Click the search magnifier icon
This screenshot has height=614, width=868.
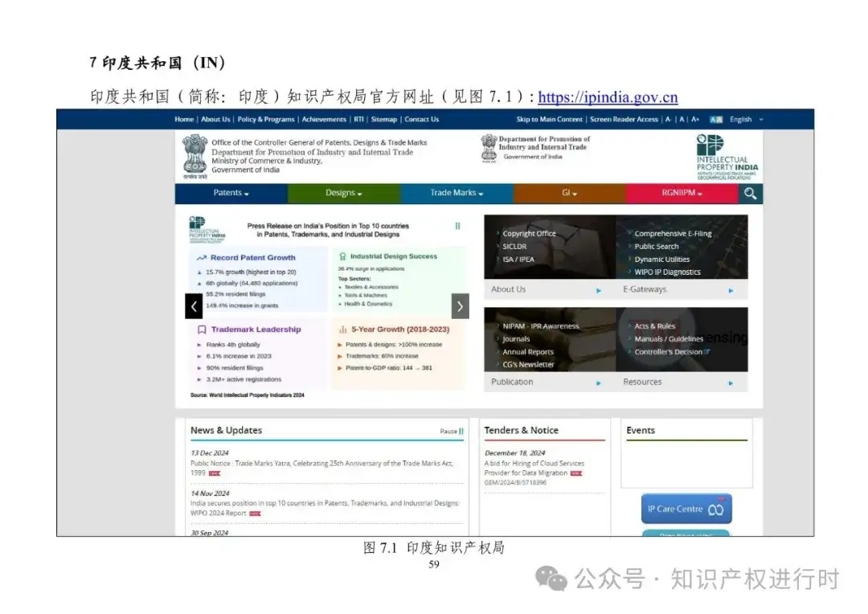click(750, 193)
